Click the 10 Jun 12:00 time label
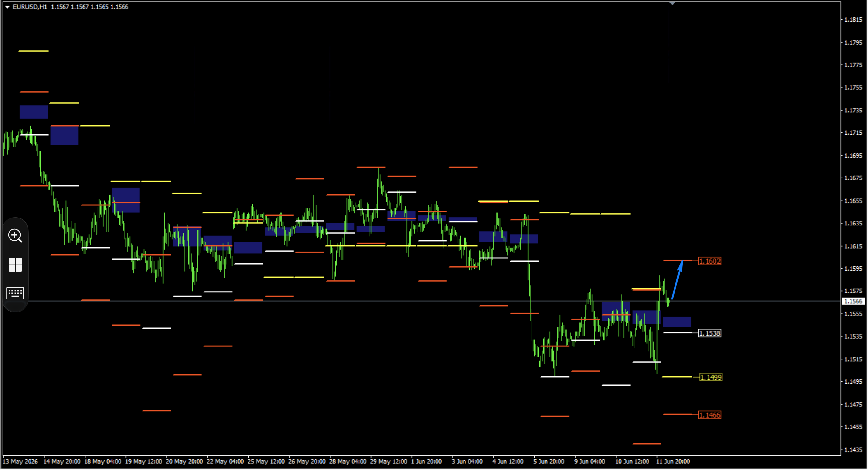 (x=632, y=461)
